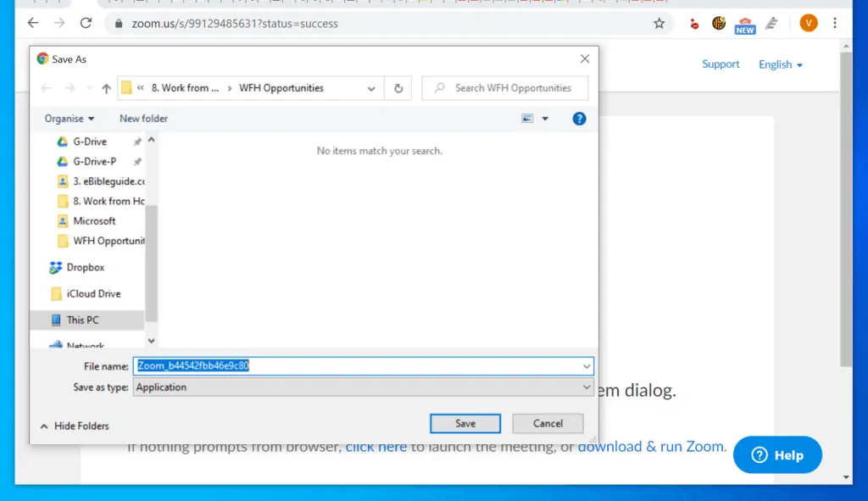This screenshot has width=868, height=501.
Task: Click the padlock site info icon
Action: [119, 24]
